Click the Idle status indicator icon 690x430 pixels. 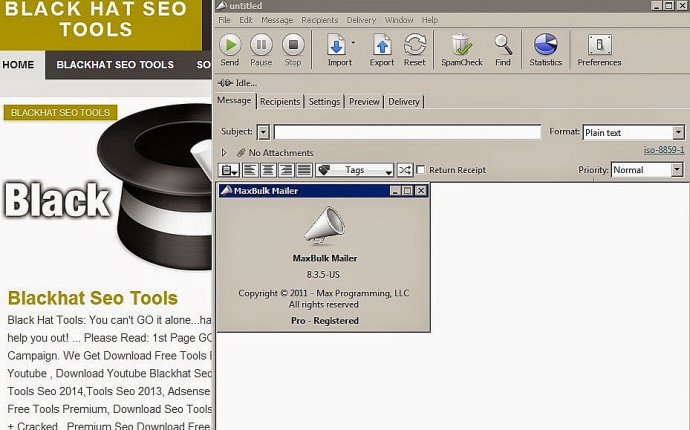click(x=225, y=83)
